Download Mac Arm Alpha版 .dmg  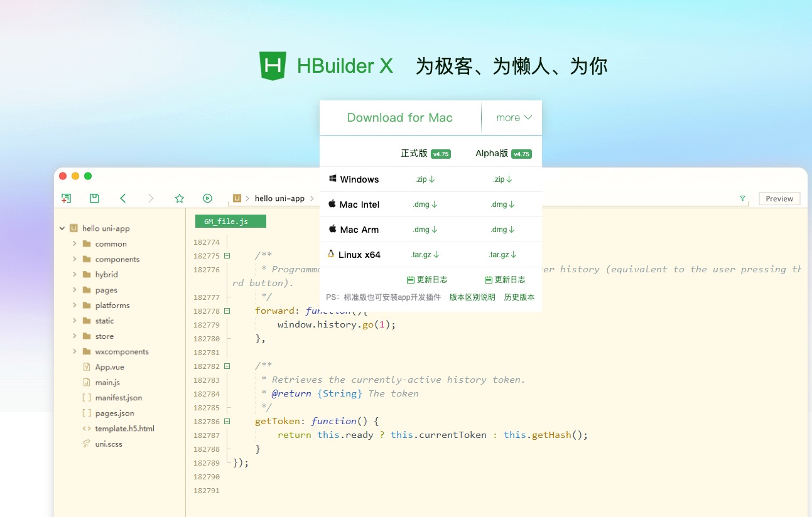tap(502, 230)
